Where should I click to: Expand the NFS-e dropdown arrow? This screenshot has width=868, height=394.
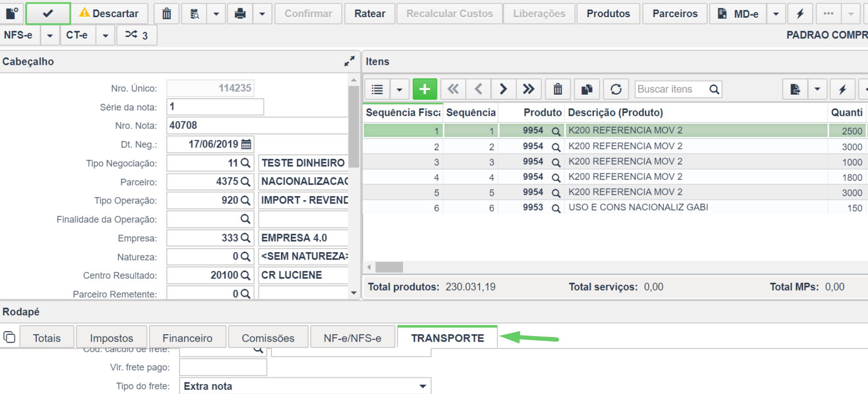[50, 35]
